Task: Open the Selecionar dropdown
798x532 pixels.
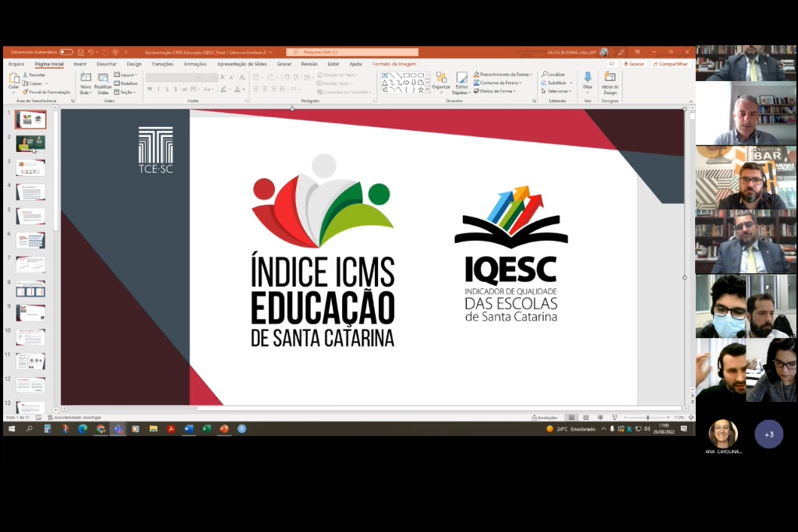Action: pyautogui.click(x=556, y=91)
